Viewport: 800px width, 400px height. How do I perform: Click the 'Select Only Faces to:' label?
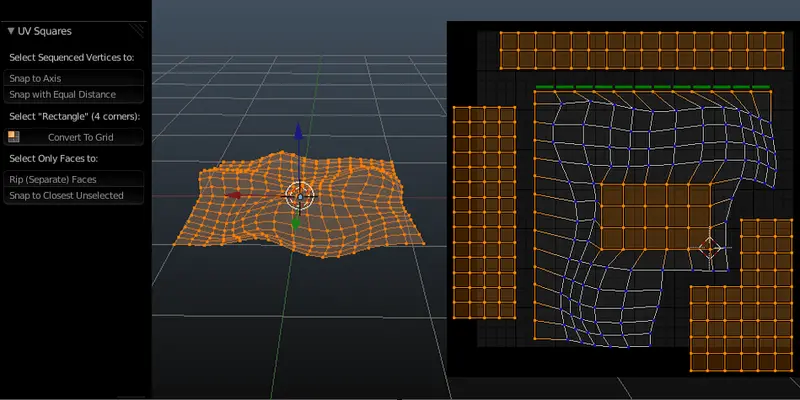(x=54, y=159)
